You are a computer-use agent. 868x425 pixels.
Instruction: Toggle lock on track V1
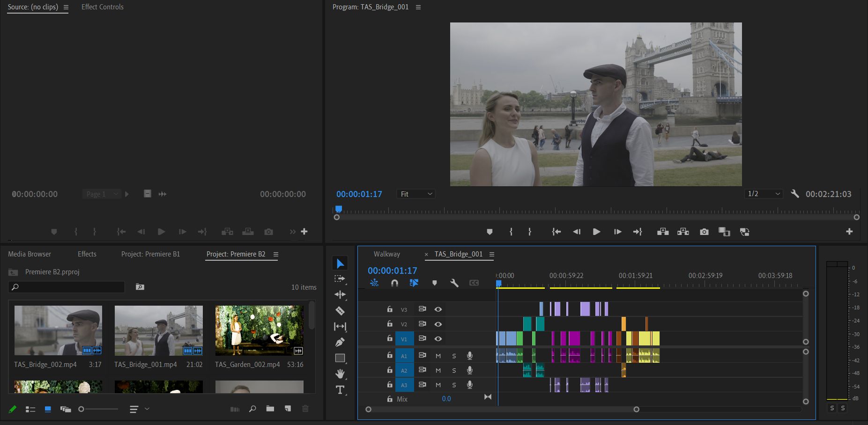click(389, 338)
